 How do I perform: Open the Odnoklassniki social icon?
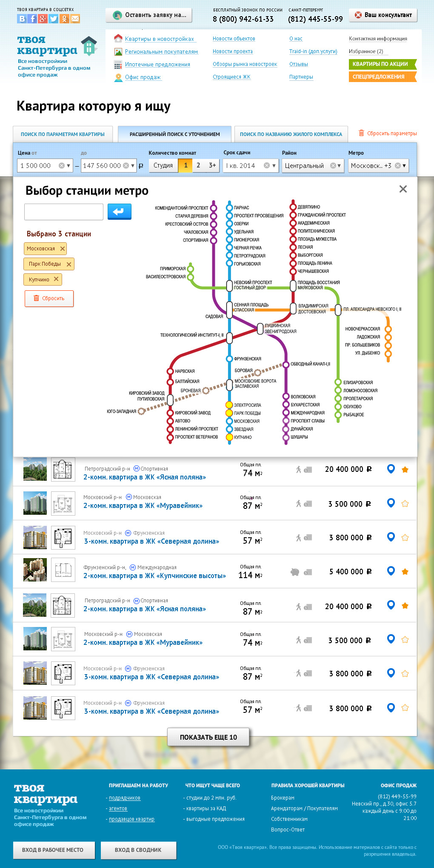coord(64,19)
